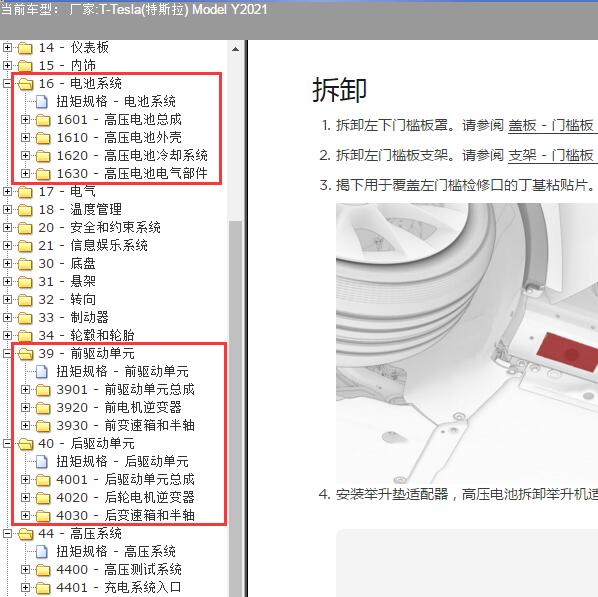Click the wheel well procedure illustration
598x597 pixels.
coord(467,343)
